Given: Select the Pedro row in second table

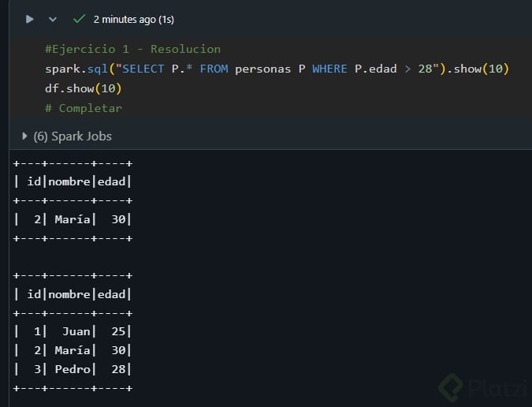Looking at the screenshot, I should pos(73,369).
